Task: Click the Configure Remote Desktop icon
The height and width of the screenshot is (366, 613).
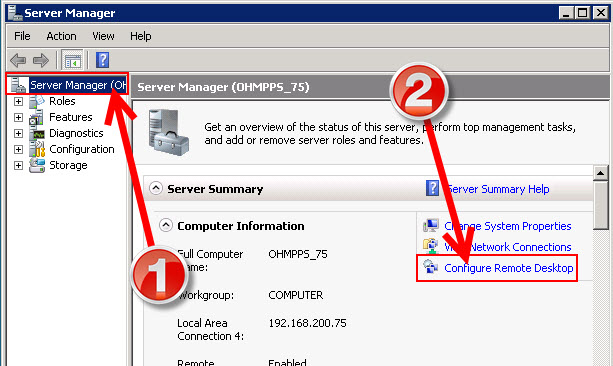Action: pos(431,267)
